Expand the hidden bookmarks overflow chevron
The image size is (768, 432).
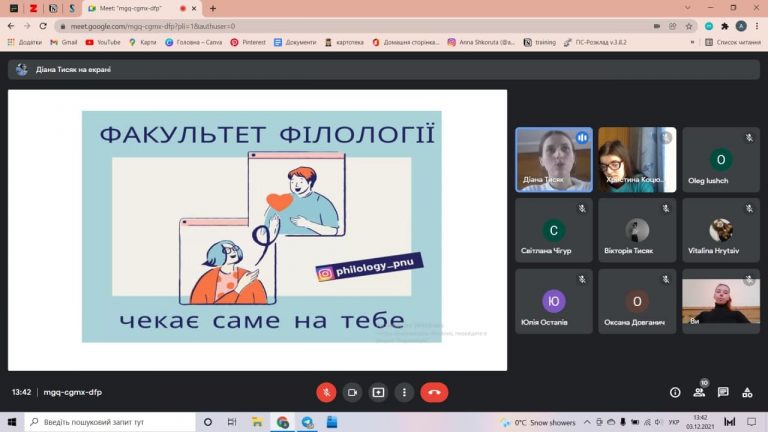(692, 43)
